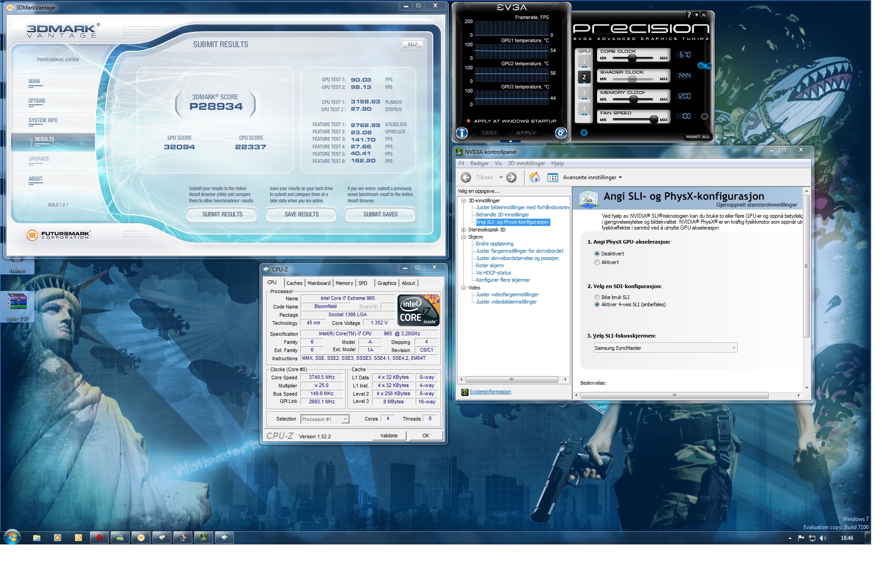882x588 pixels.
Task: Click the fan auto round toggle icon
Action: click(x=705, y=117)
